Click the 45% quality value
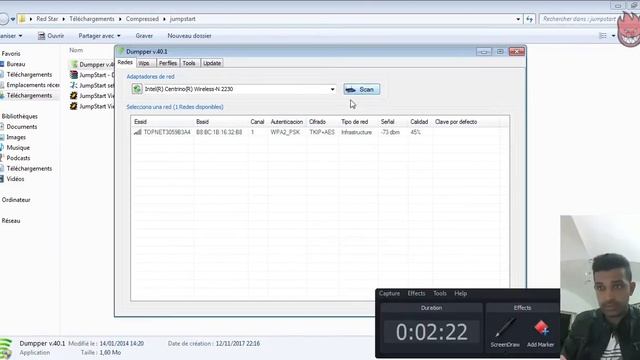The height and width of the screenshot is (360, 640). coord(416,132)
